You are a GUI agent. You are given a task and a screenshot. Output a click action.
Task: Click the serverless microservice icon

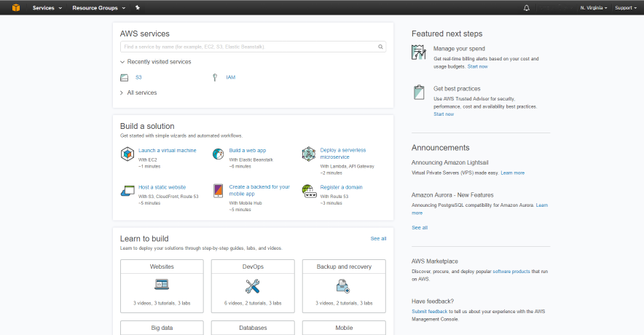click(308, 154)
